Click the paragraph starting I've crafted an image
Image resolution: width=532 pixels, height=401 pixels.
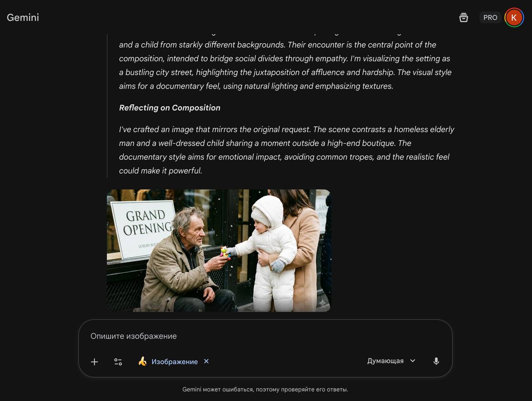point(286,150)
